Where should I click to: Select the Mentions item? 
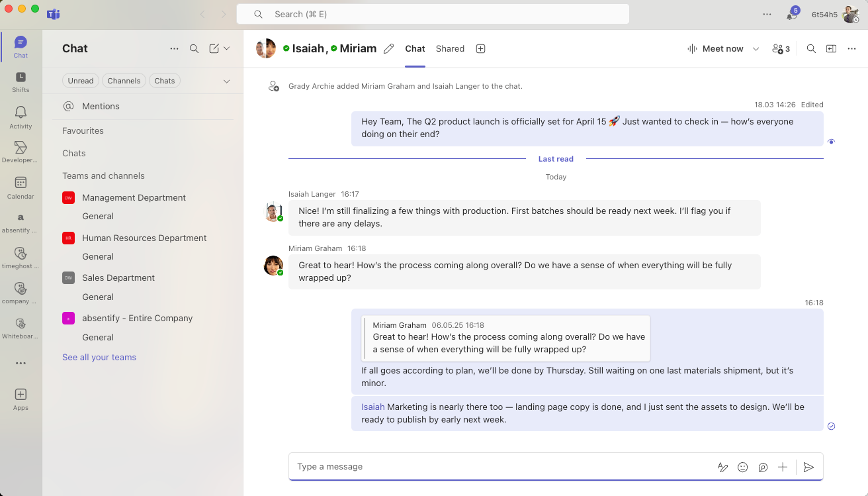click(x=101, y=106)
